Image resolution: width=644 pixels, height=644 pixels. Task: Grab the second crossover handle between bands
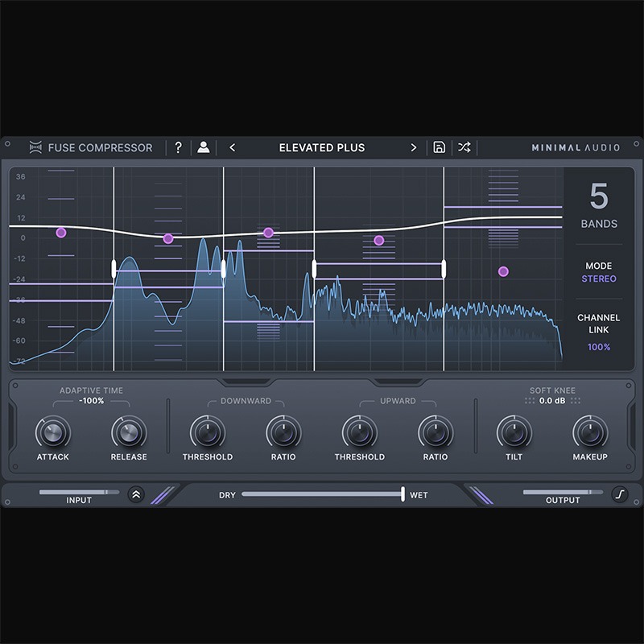[224, 269]
